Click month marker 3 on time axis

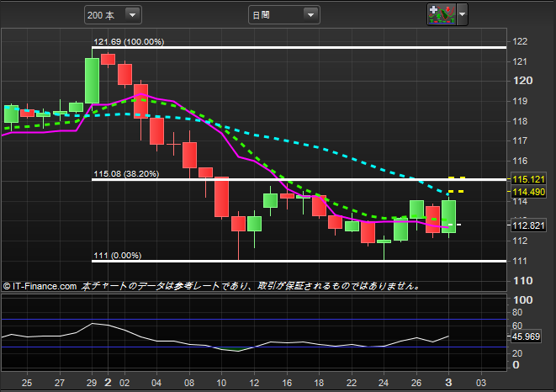coord(448,383)
